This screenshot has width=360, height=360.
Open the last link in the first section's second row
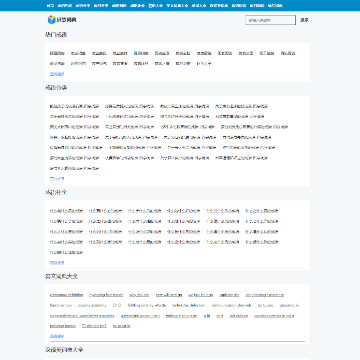tap(204, 64)
